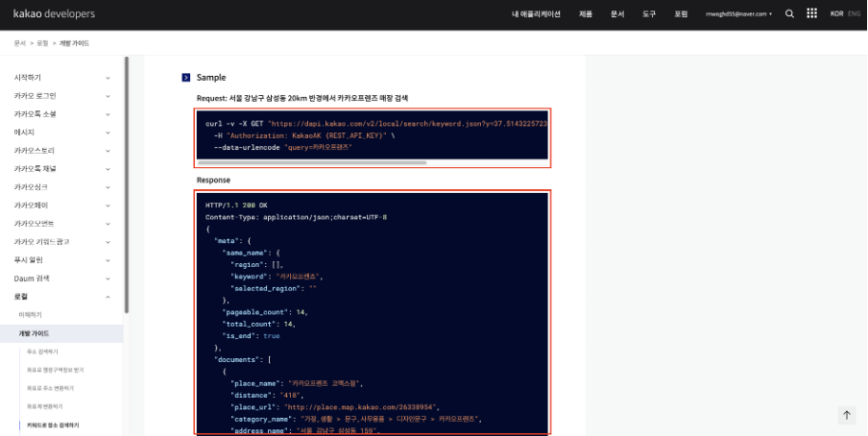868x436 pixels.
Task: Expand the 카카오페이 chevron
Action: 108,206
